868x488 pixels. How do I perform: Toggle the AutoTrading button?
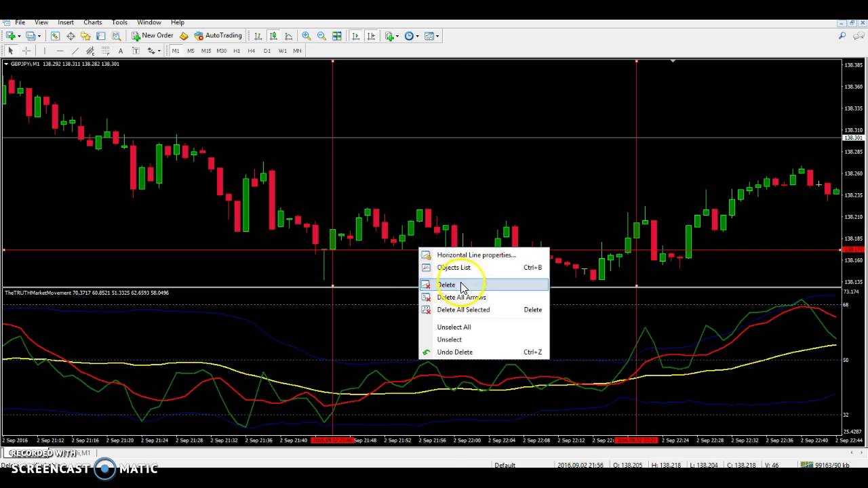click(218, 36)
